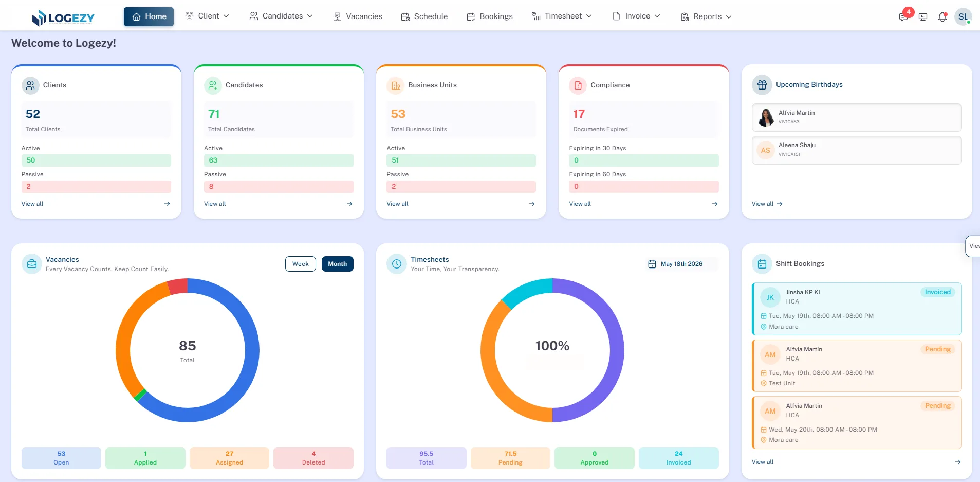
Task: Open the Bookings page
Action: pyautogui.click(x=490, y=16)
